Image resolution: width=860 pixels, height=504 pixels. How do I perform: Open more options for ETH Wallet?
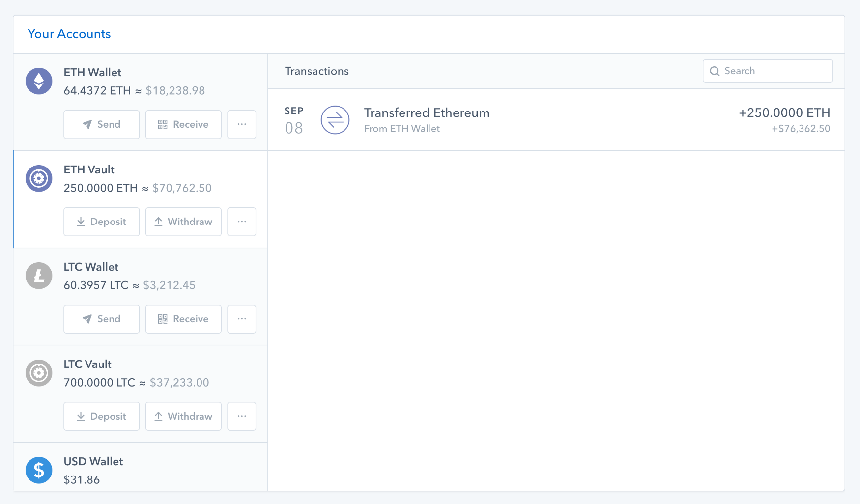point(241,124)
